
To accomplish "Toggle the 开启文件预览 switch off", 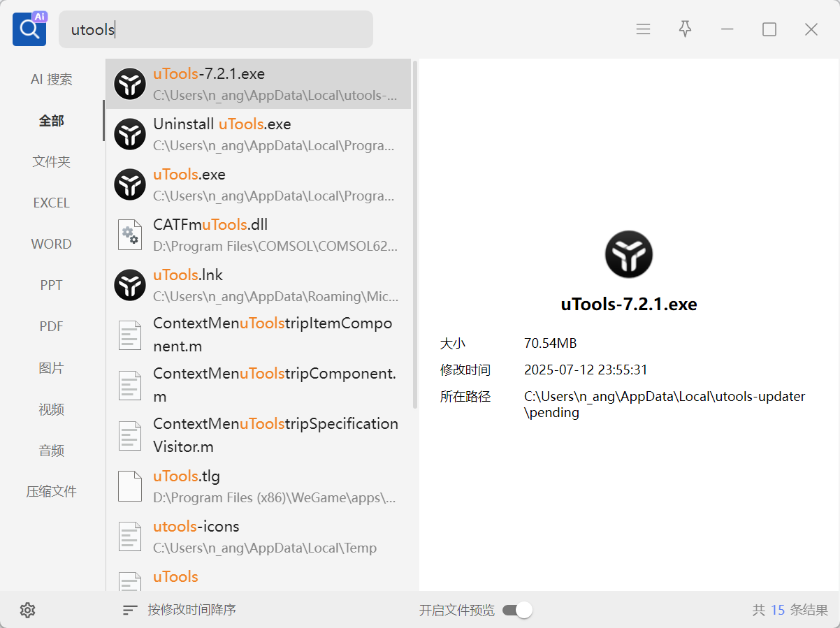I will pos(517,610).
